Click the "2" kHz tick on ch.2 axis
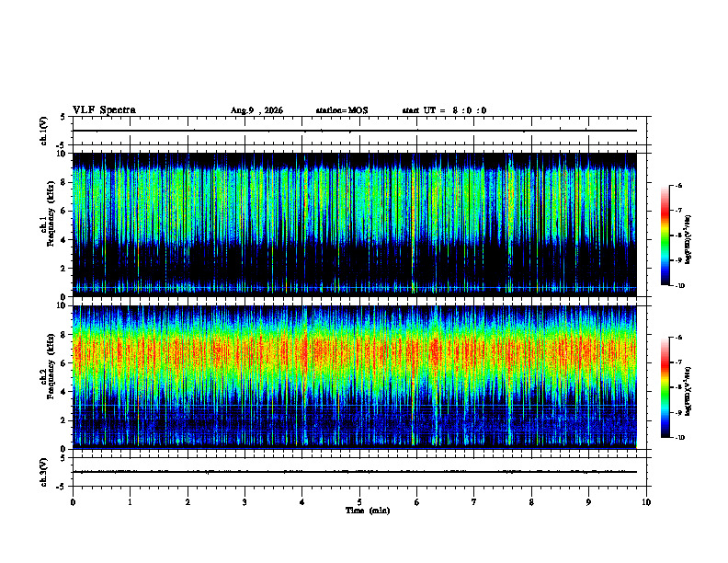This screenshot has width=728, height=563. tap(63, 420)
